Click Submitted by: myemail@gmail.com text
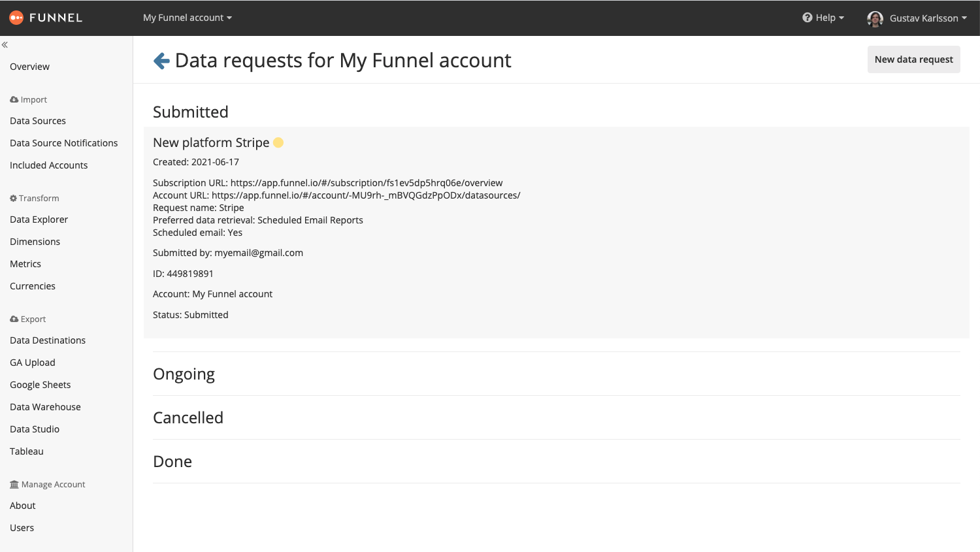Viewport: 980px width, 552px height. pos(228,253)
